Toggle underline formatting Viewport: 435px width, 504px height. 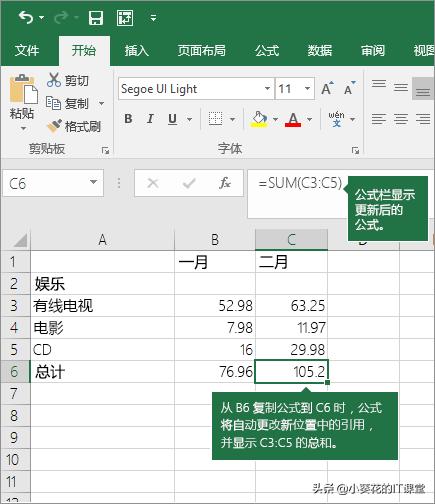click(173, 119)
